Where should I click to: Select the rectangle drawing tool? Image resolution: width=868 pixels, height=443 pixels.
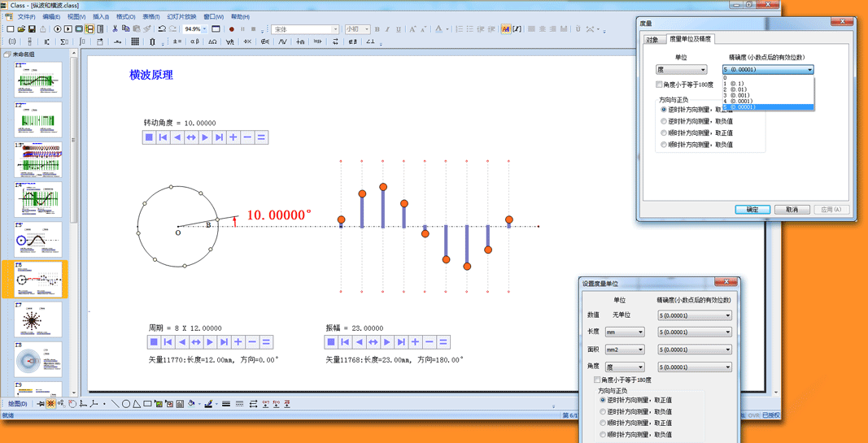(147, 404)
